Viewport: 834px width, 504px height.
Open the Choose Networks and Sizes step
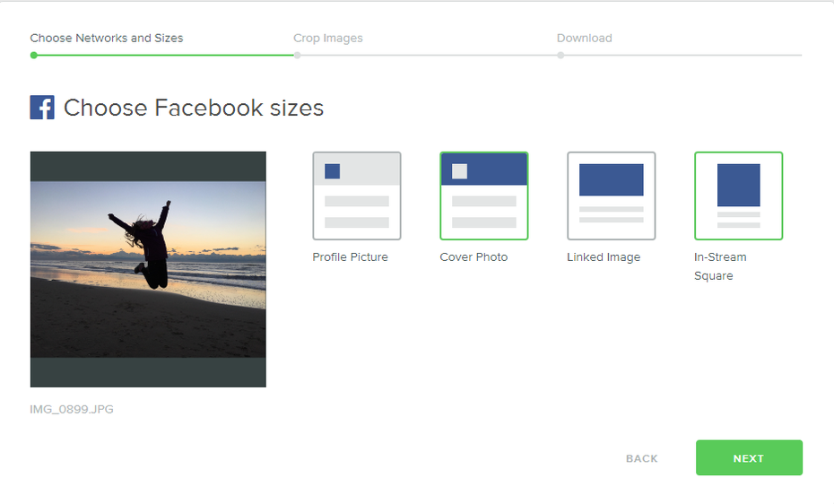[x=107, y=38]
